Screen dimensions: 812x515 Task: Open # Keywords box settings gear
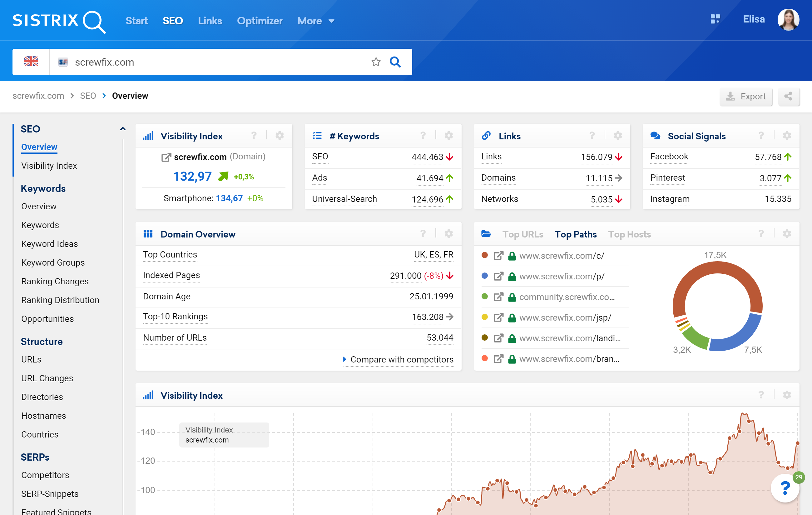click(x=448, y=136)
